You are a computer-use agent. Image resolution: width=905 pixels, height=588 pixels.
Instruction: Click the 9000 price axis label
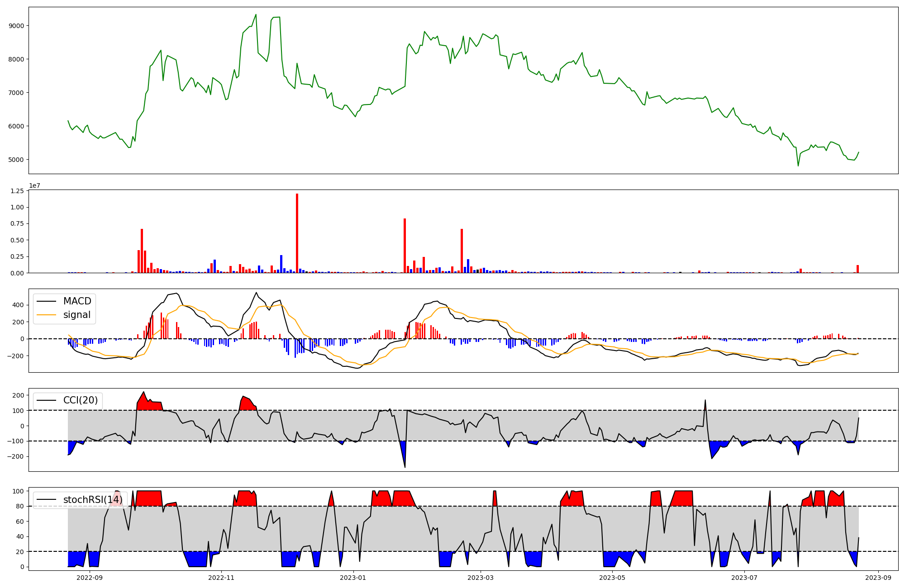pyautogui.click(x=16, y=26)
